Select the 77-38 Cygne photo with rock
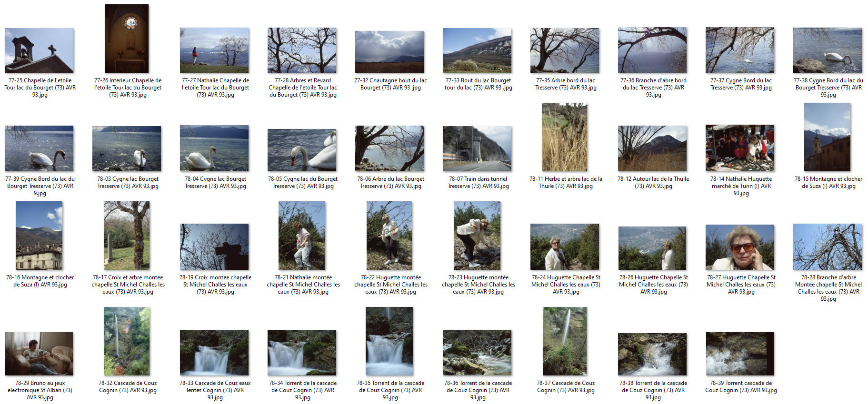868x404 pixels. click(x=828, y=50)
